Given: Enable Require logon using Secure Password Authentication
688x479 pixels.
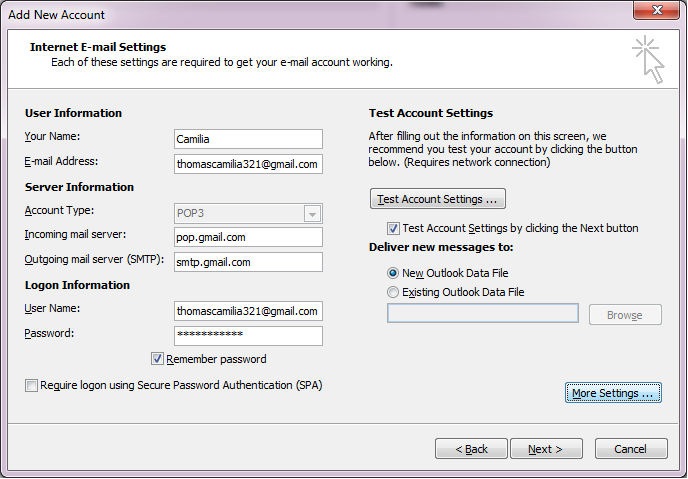Looking at the screenshot, I should tap(32, 385).
